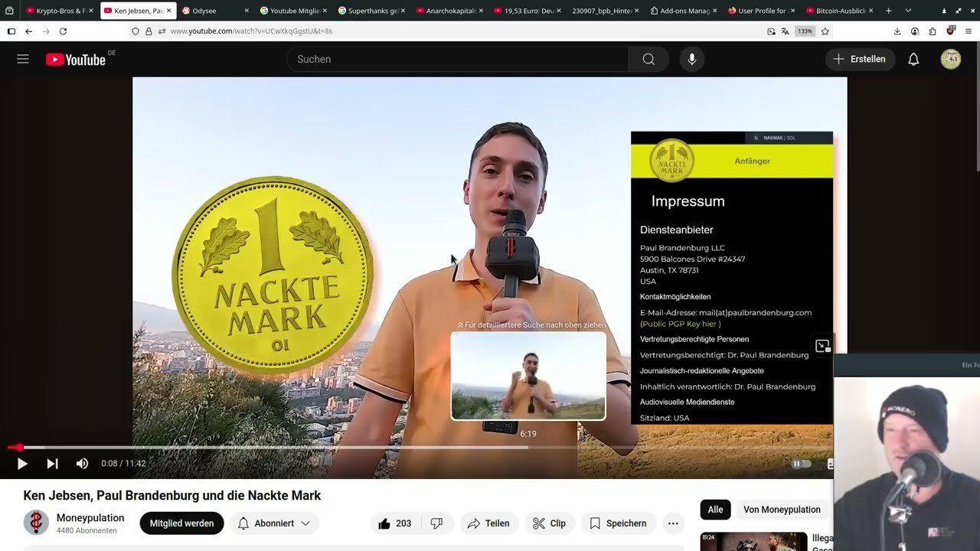Go back in browser history
Viewport: 980px width, 551px height.
[x=28, y=31]
